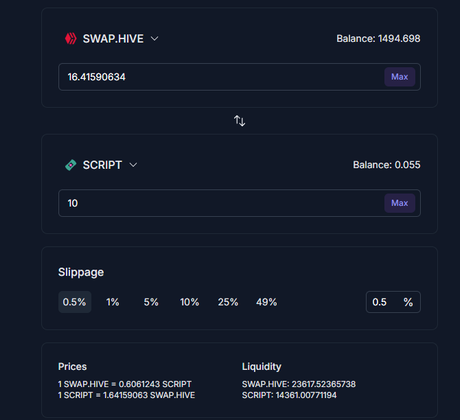Screen dimensions: 460x420
Task: Click Max button for SWAP.HIVE amount
Action: (x=400, y=77)
